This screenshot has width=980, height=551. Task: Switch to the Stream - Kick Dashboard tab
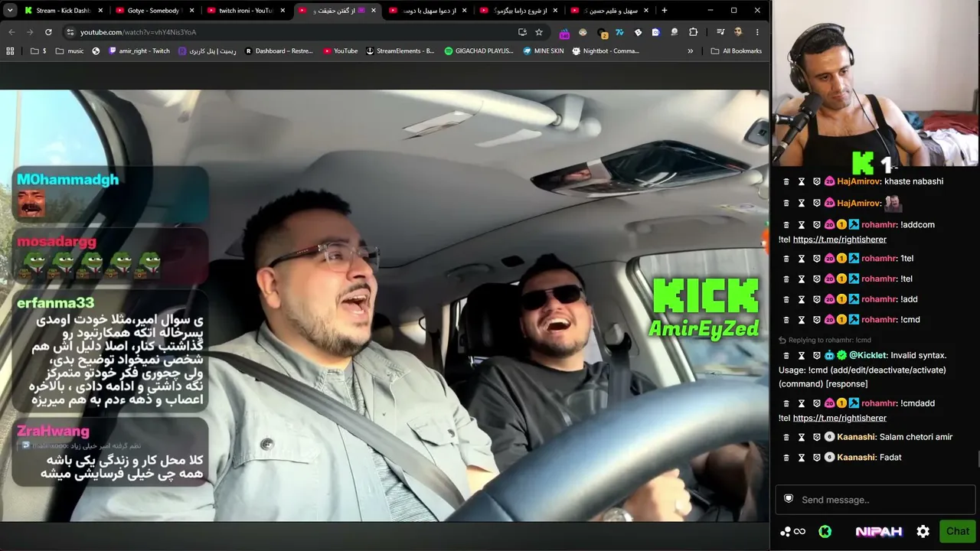64,11
